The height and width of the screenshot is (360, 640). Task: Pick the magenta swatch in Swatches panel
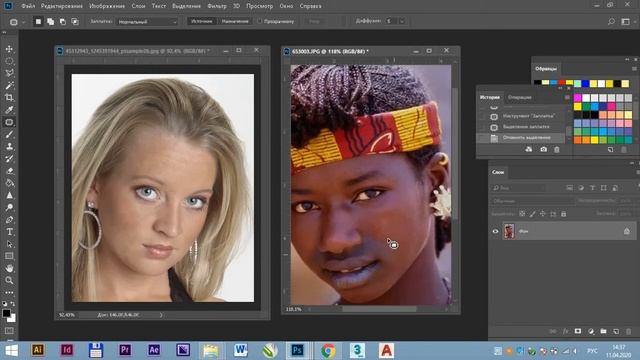coord(578,98)
